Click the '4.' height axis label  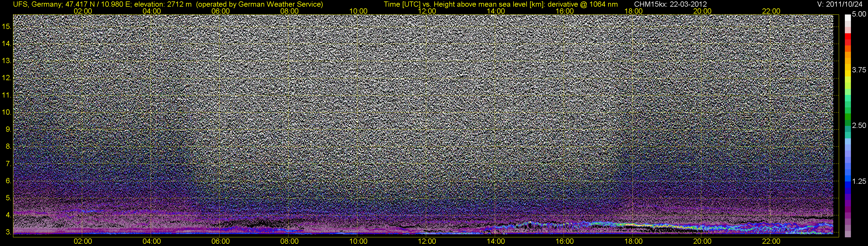[x=8, y=215]
